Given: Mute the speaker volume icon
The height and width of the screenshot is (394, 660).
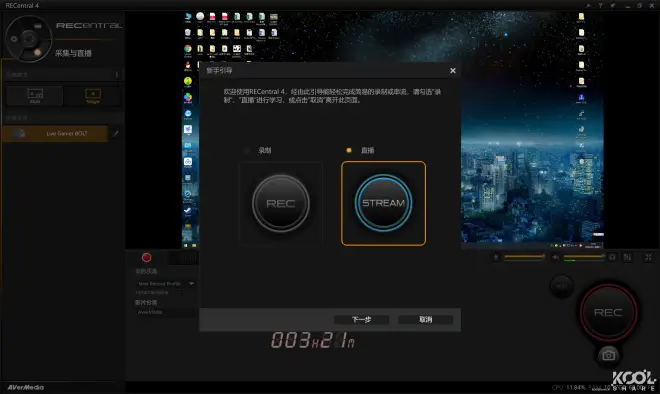Looking at the screenshot, I should pos(556,257).
